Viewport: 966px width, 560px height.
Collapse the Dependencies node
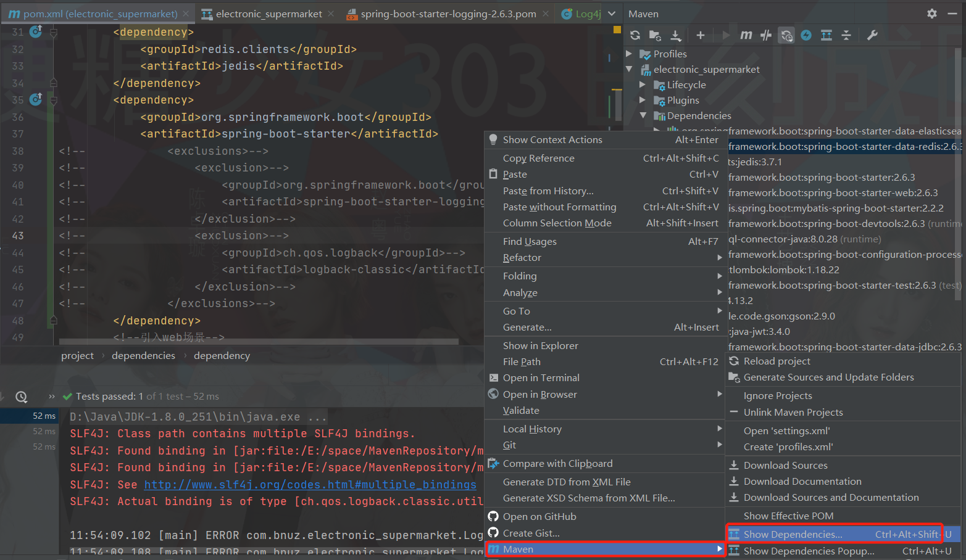coord(644,115)
